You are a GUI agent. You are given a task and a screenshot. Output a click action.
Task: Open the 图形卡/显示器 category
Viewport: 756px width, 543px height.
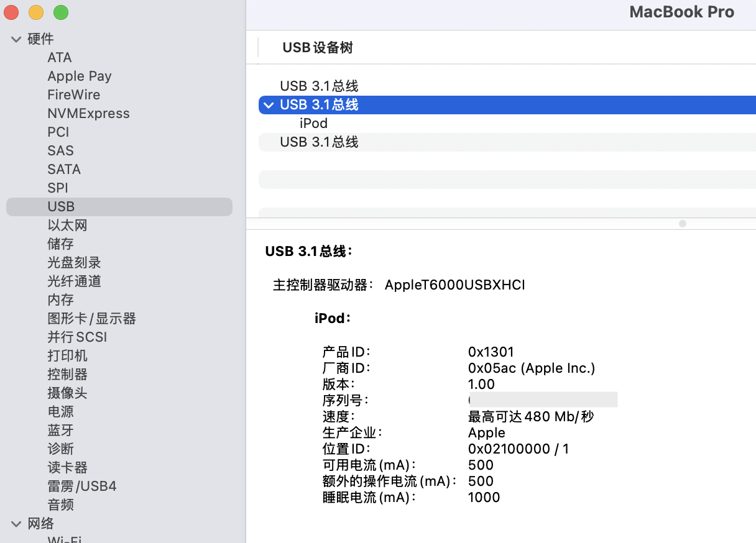[x=91, y=319]
